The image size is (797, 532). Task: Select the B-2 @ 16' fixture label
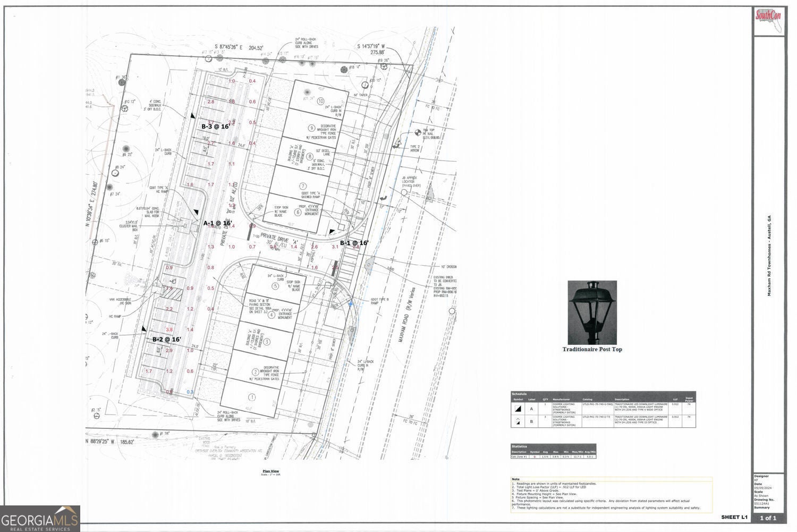tap(166, 339)
